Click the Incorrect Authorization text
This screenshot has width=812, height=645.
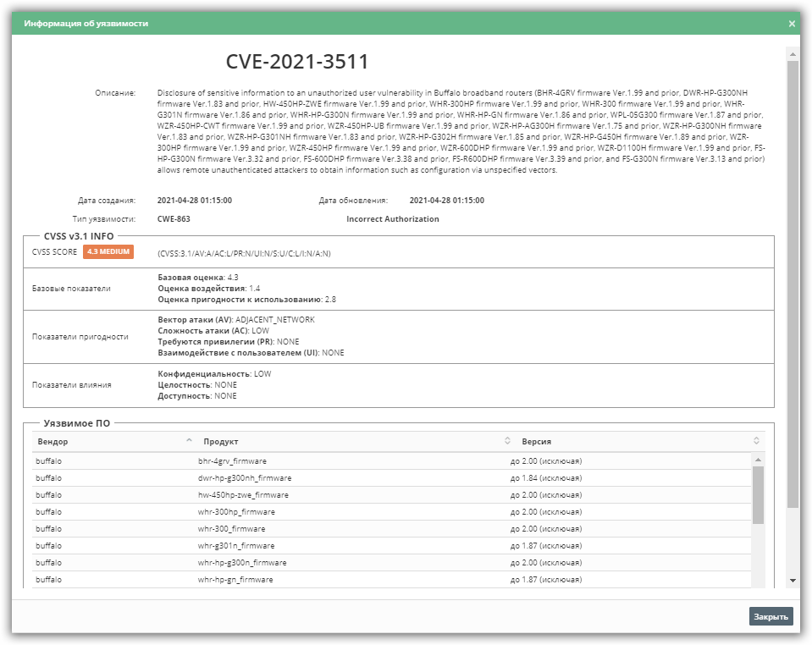point(393,219)
